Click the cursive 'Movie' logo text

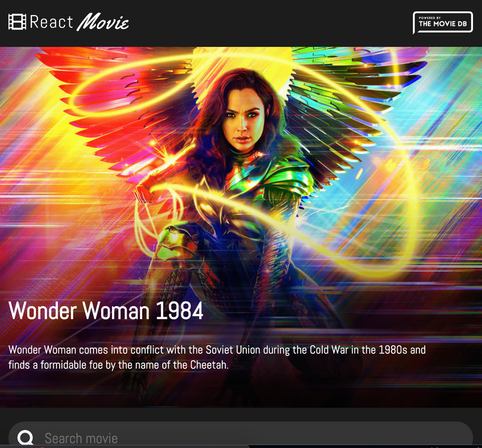102,23
